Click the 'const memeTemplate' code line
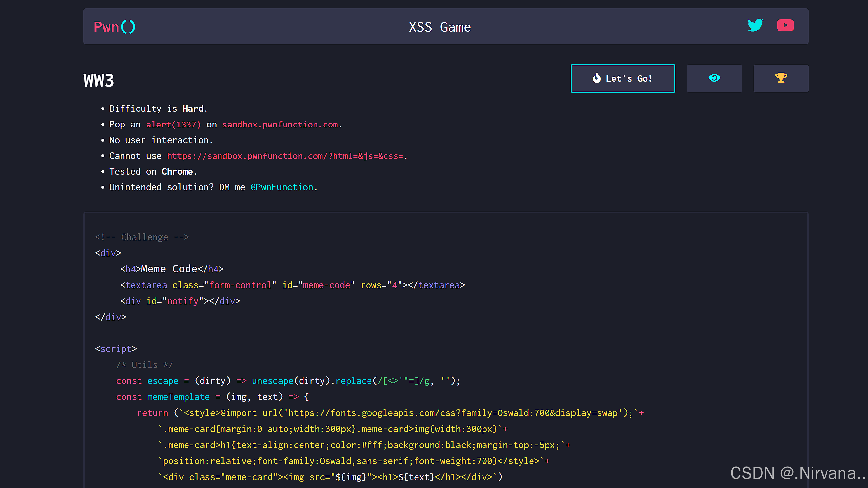Image resolution: width=868 pixels, height=488 pixels. point(212,397)
